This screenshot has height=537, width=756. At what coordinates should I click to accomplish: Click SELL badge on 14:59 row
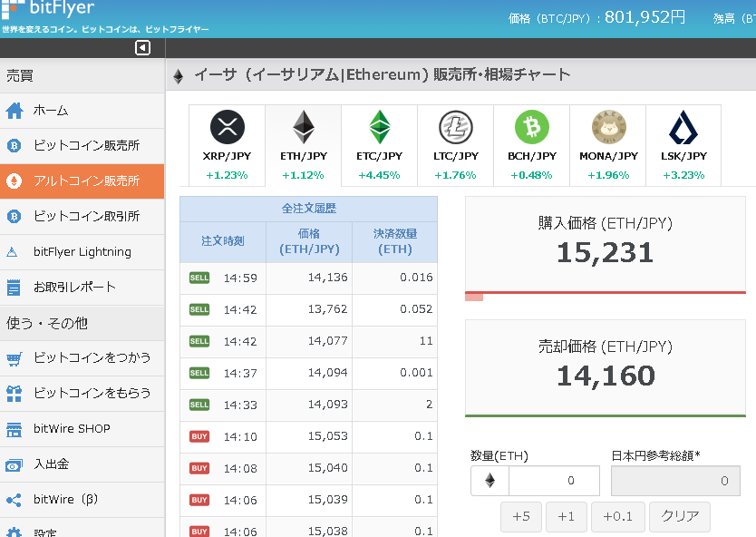tap(199, 278)
